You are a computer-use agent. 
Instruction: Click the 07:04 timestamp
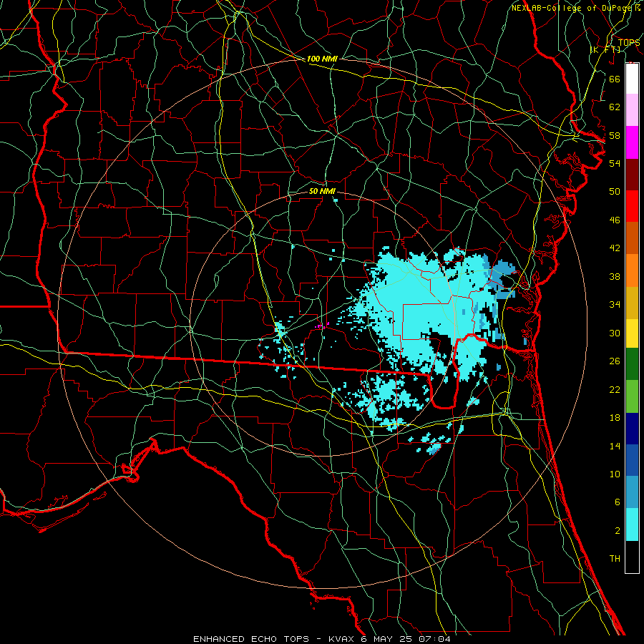pos(434,639)
